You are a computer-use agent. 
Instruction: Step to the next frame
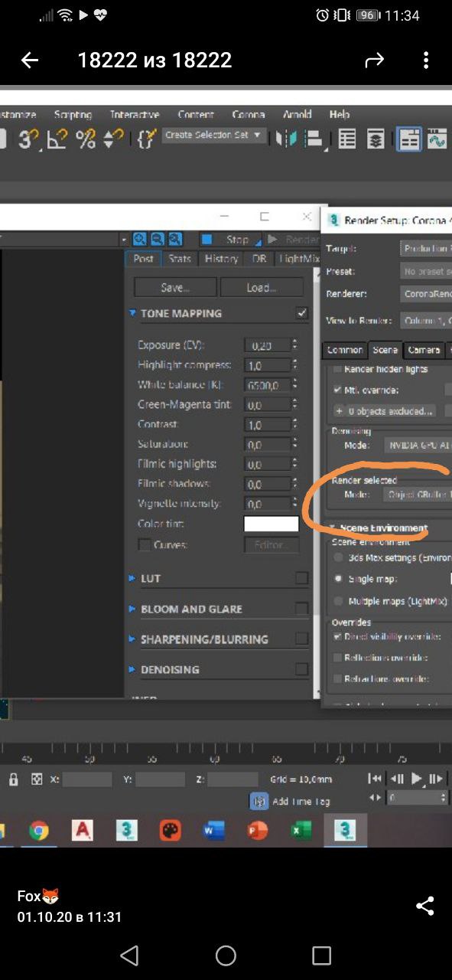[x=436, y=779]
